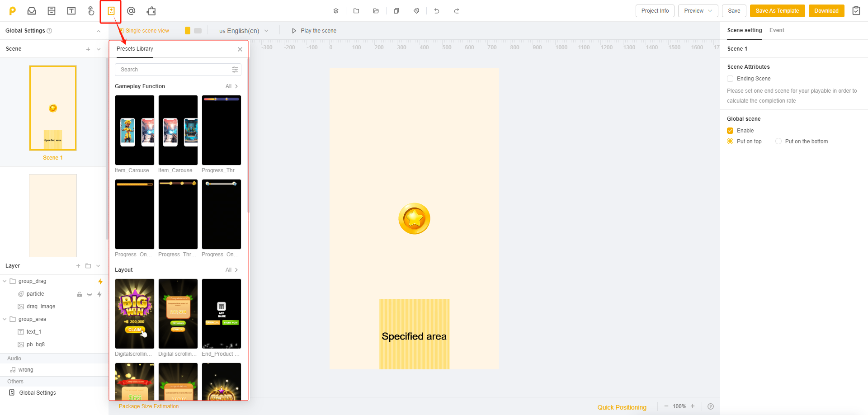The width and height of the screenshot is (868, 415).
Task: Add a new scene with the plus icon
Action: pos(88,49)
